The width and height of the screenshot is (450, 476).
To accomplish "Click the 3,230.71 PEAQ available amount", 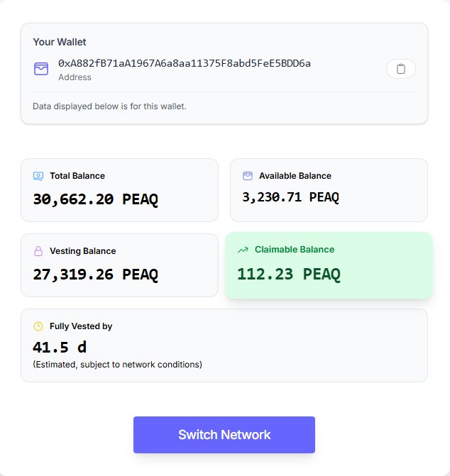I will tap(290, 197).
